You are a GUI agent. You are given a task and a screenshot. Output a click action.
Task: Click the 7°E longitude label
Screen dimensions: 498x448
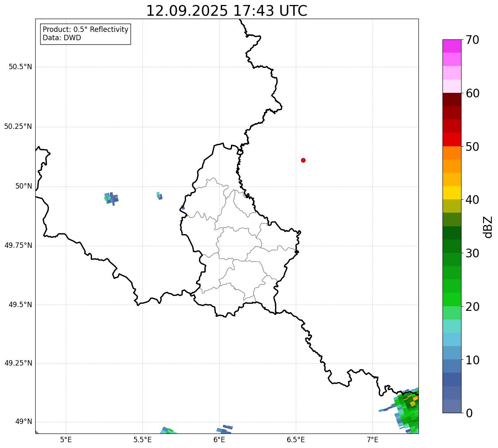pyautogui.click(x=372, y=440)
